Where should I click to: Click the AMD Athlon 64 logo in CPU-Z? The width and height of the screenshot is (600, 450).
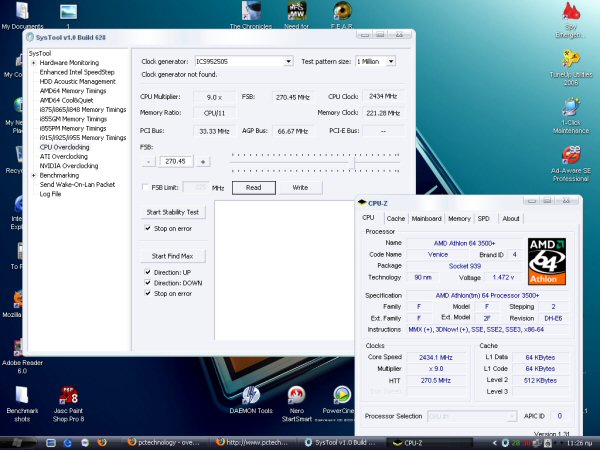click(547, 261)
